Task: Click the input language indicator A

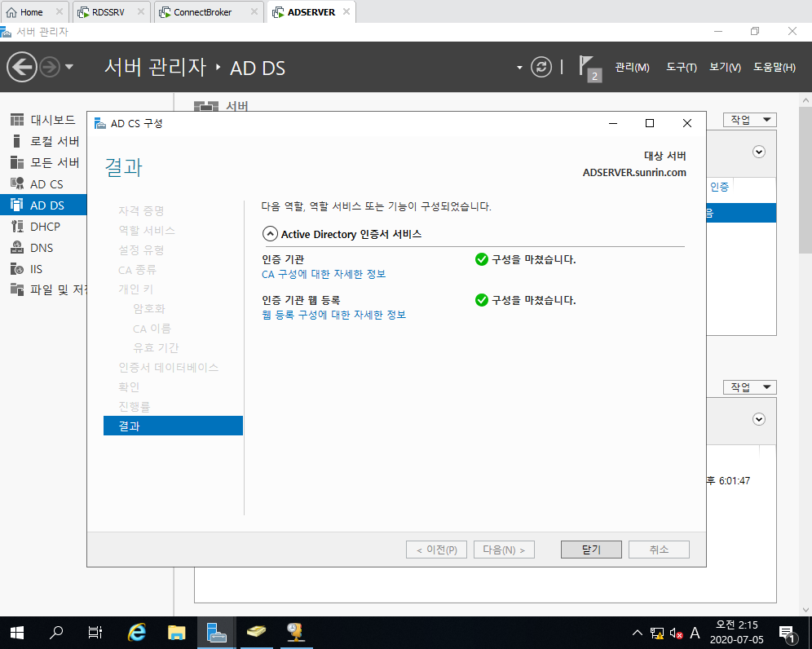Action: 695,633
